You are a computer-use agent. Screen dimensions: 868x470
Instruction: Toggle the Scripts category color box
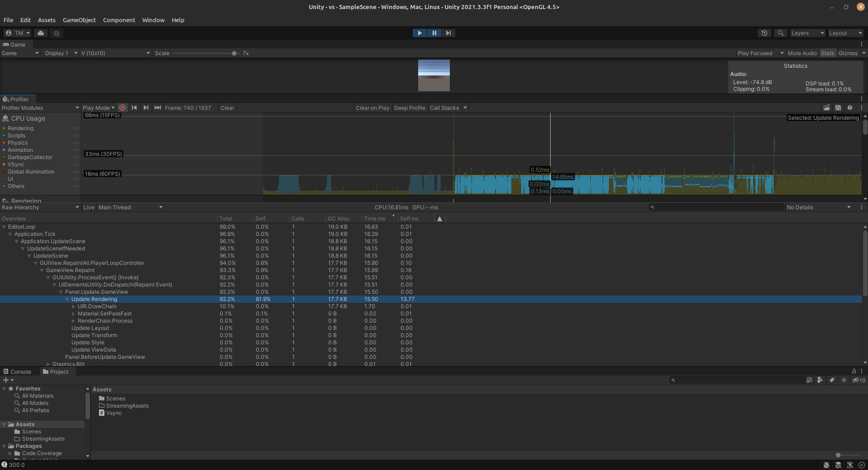click(4, 136)
